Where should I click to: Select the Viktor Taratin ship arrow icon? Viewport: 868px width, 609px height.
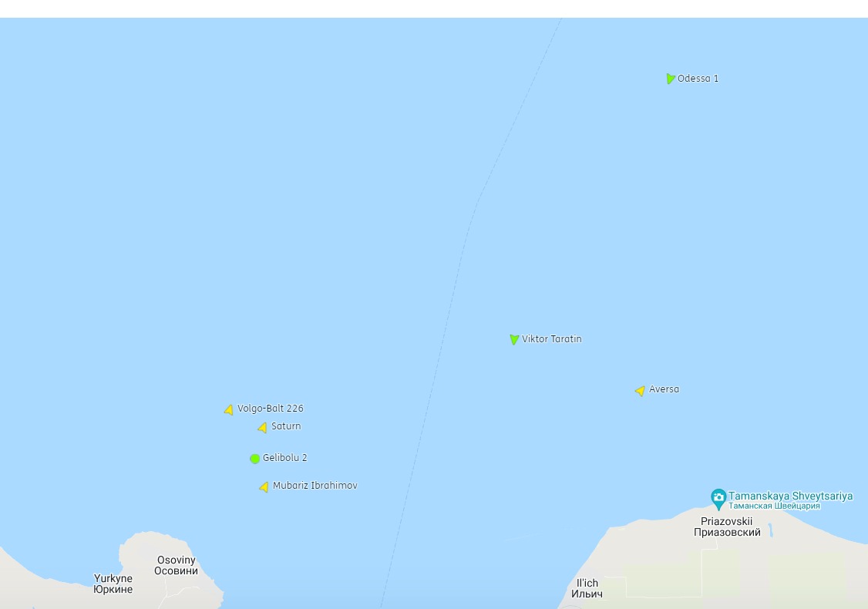[514, 339]
